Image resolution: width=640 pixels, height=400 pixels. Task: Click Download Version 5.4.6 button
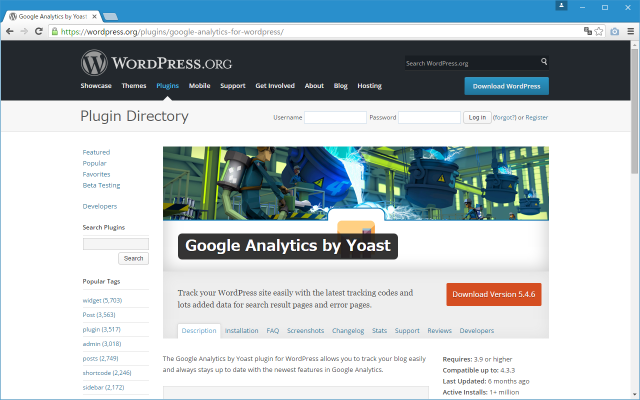click(494, 294)
